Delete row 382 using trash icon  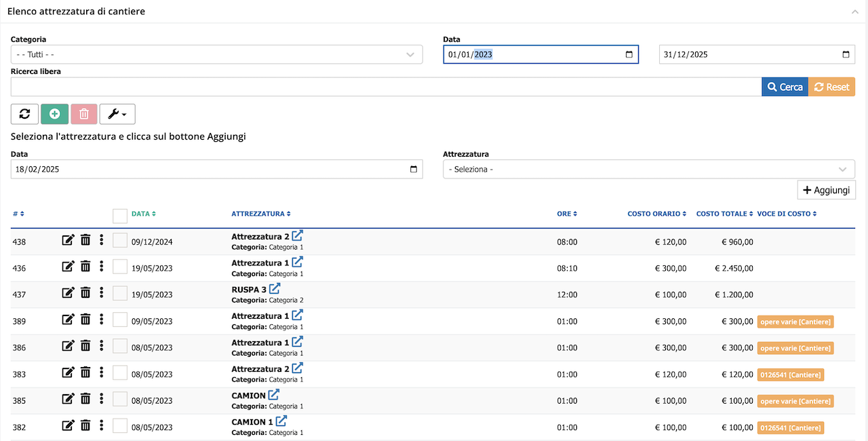pos(85,425)
